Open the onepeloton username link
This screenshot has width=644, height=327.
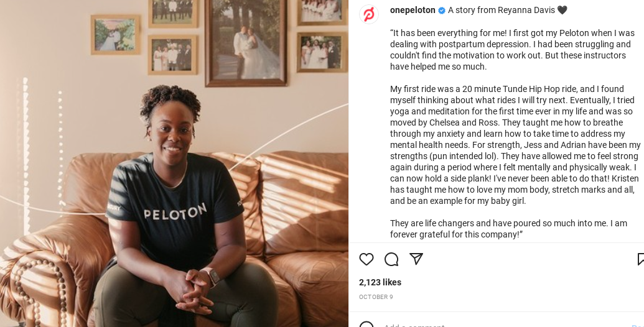(413, 10)
